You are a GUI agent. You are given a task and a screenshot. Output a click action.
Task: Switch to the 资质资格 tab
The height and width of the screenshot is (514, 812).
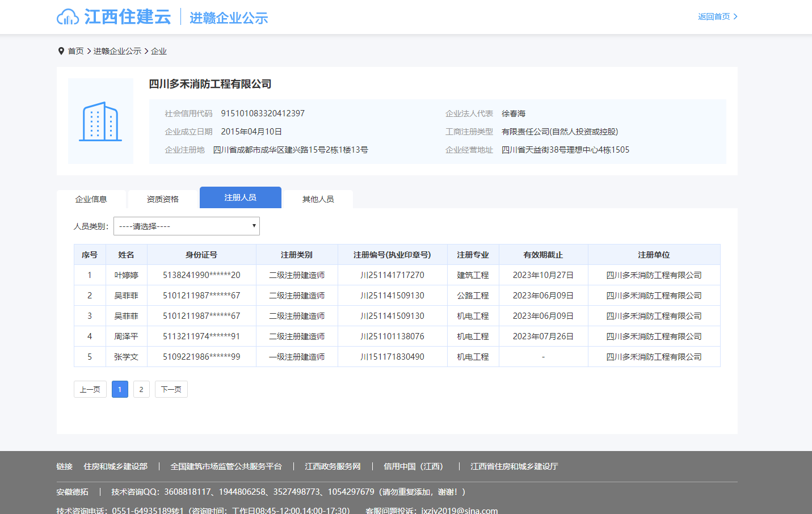(x=163, y=199)
